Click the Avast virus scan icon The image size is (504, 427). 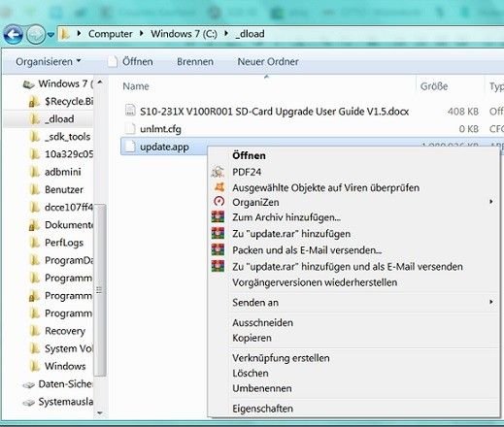[x=219, y=187]
